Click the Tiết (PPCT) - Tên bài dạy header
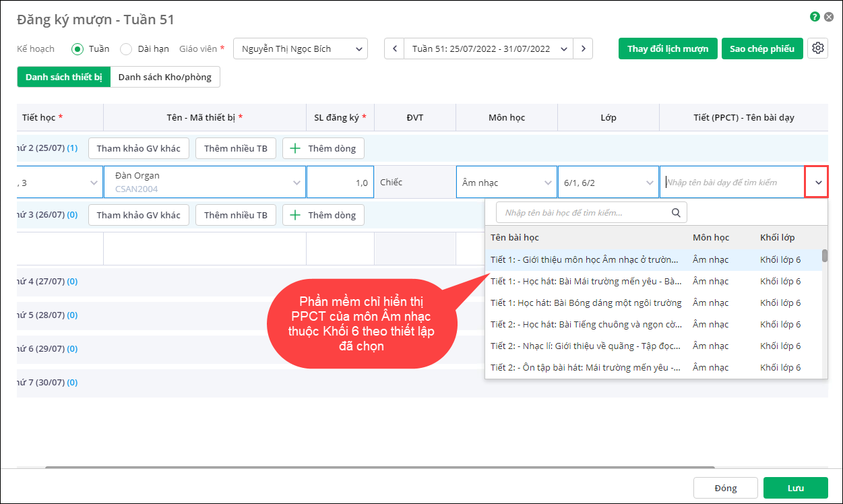843x504 pixels. tap(744, 117)
